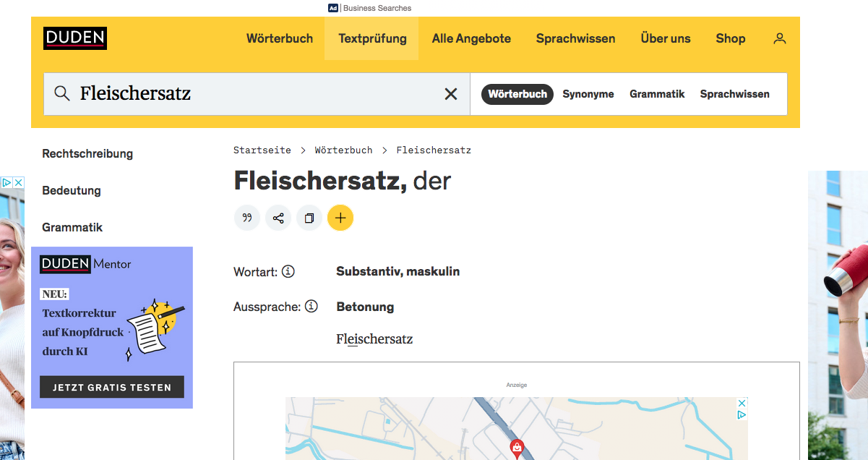This screenshot has height=460, width=868.
Task: Clear the search field with the X icon
Action: [x=451, y=93]
